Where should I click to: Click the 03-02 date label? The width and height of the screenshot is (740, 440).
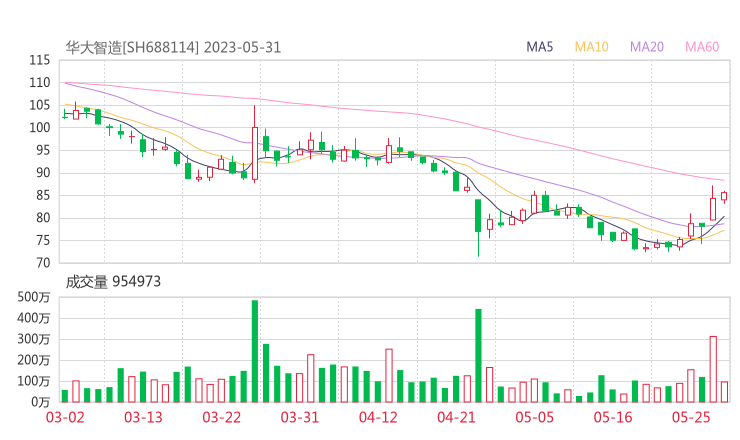pos(65,417)
